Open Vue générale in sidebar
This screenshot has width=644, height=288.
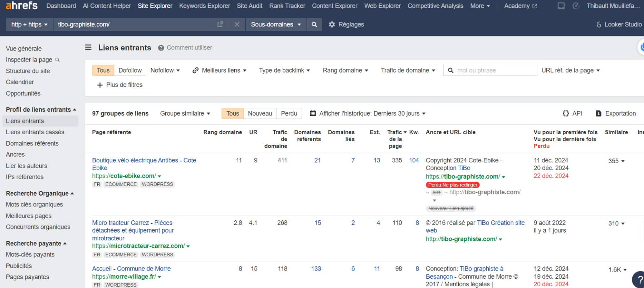click(24, 48)
